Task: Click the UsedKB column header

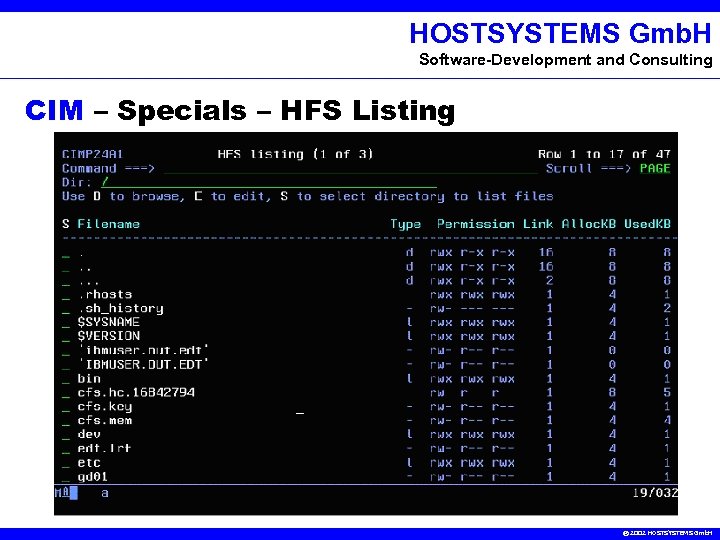Action: tap(647, 224)
